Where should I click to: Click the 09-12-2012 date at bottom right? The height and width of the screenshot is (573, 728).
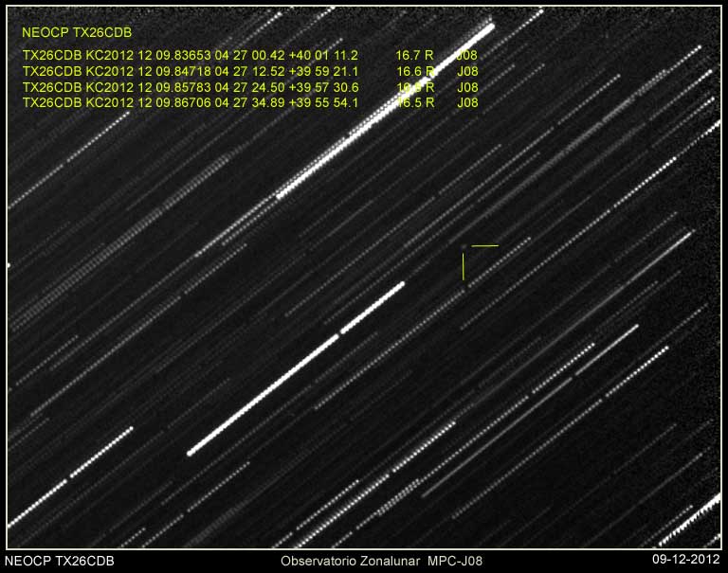coord(686,561)
